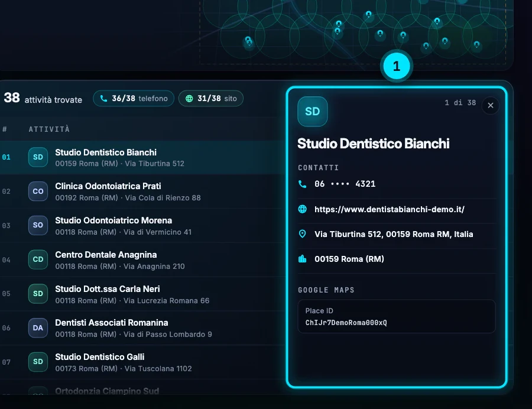Screen dimensions: 532x409
Task: Click the 1 di 38 counter
Action: (x=460, y=103)
